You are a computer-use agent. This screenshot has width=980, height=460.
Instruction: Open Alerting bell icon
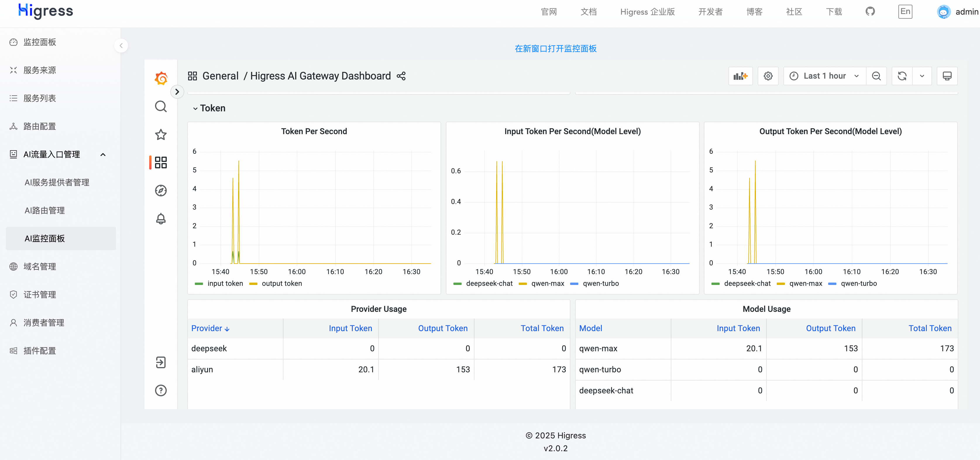[x=161, y=219]
